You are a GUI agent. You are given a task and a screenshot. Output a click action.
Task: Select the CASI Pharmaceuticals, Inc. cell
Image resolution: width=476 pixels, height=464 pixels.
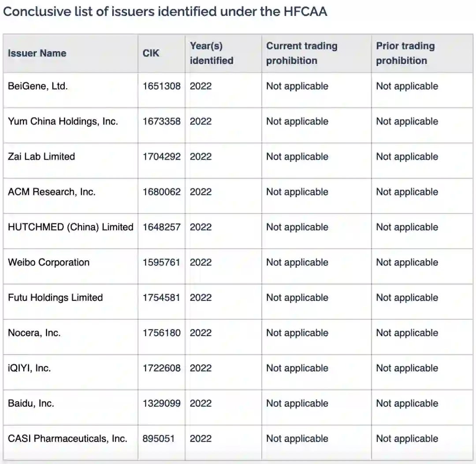click(x=67, y=439)
